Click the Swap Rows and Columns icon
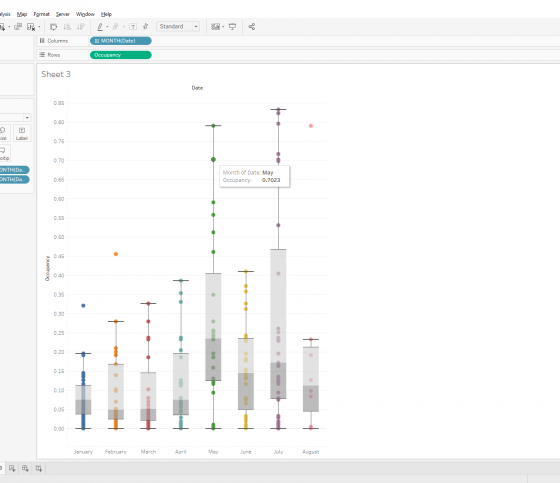560x483 pixels. pos(54,27)
